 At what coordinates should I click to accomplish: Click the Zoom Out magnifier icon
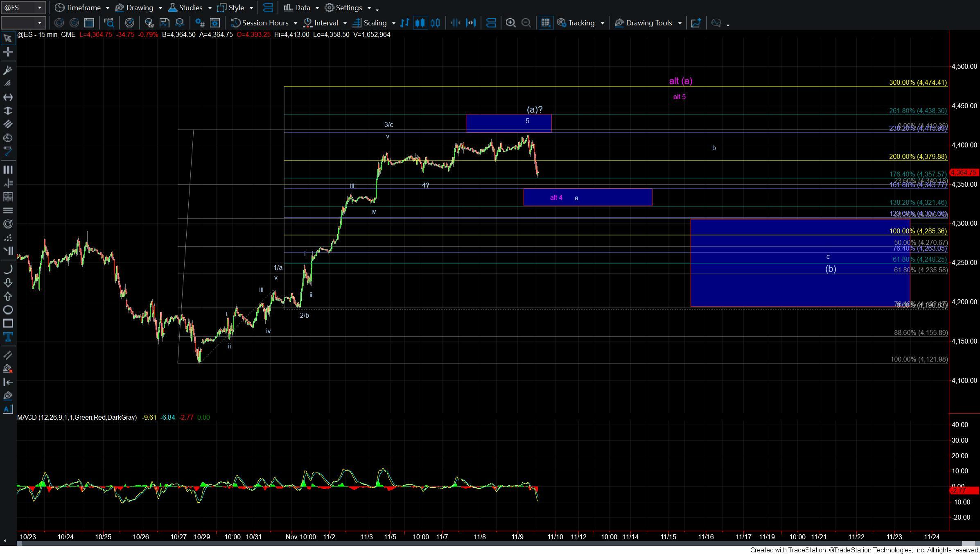point(526,23)
